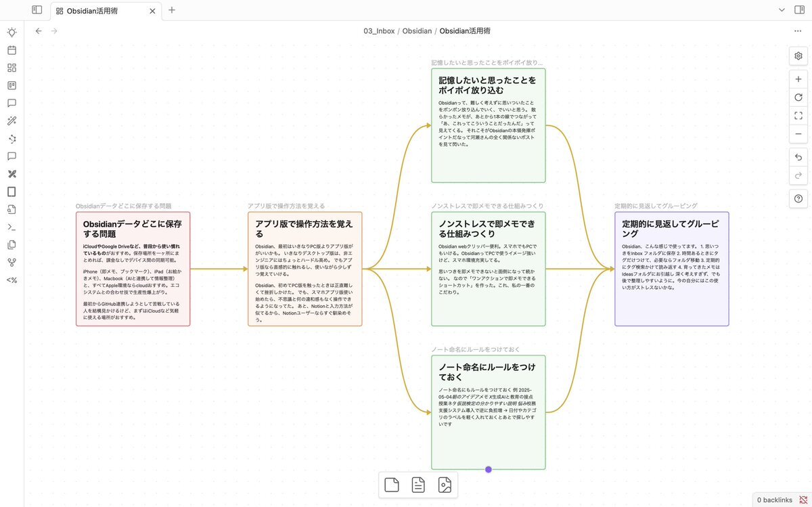Click the purple connection handle under the bottom card
The image size is (812, 507).
(489, 469)
